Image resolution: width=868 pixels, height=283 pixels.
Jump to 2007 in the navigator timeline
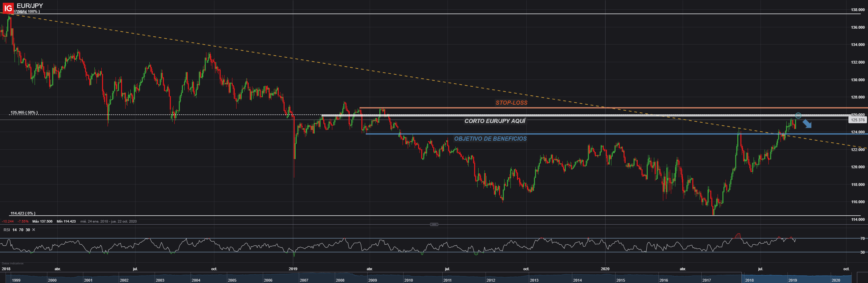[304, 280]
